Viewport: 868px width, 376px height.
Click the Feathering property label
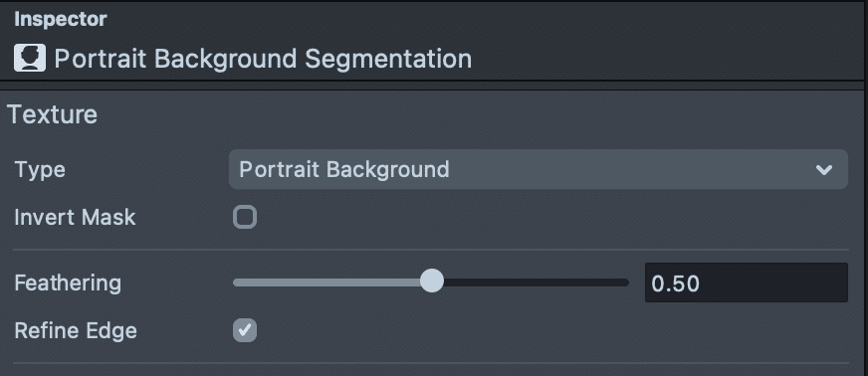click(x=68, y=283)
